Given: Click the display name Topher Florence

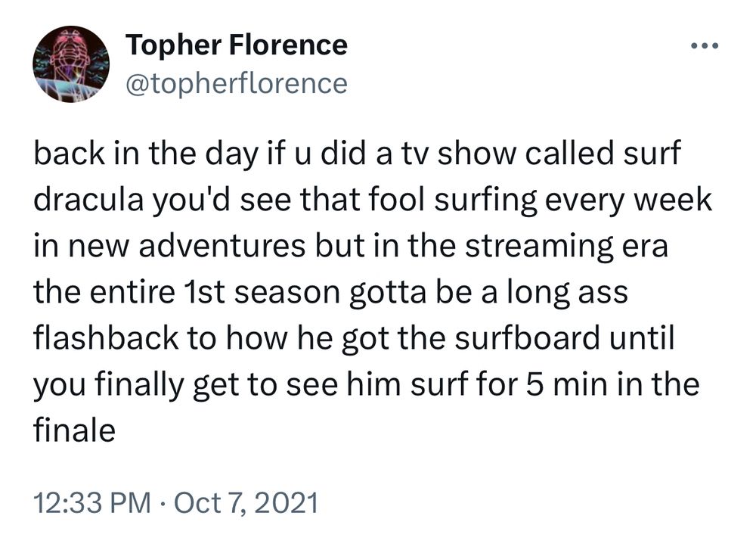Looking at the screenshot, I should point(237,45).
